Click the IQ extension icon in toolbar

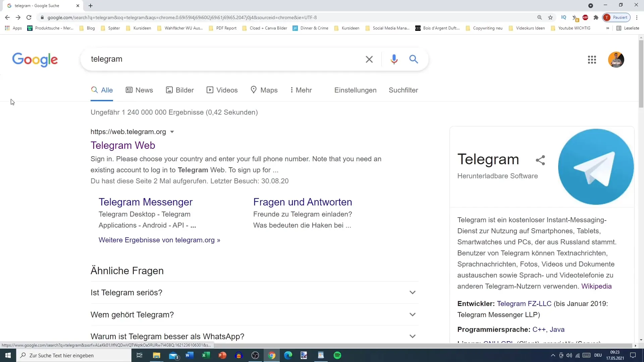[x=563, y=17]
